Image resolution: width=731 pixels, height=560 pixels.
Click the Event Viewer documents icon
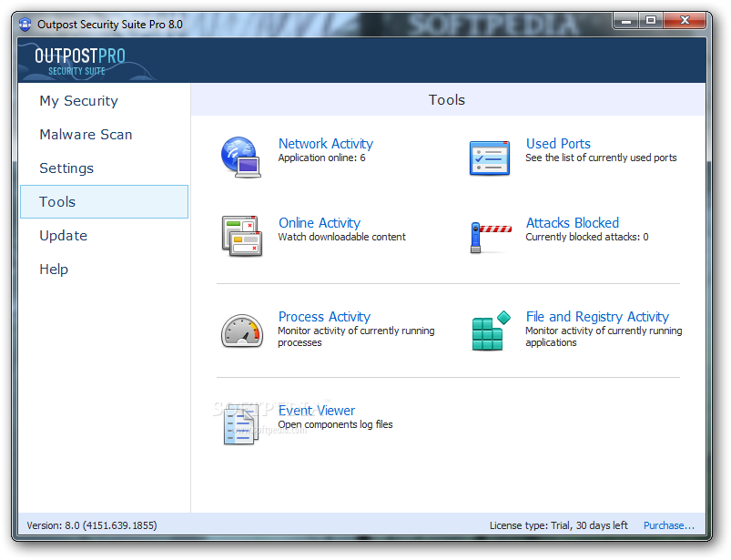coord(240,423)
